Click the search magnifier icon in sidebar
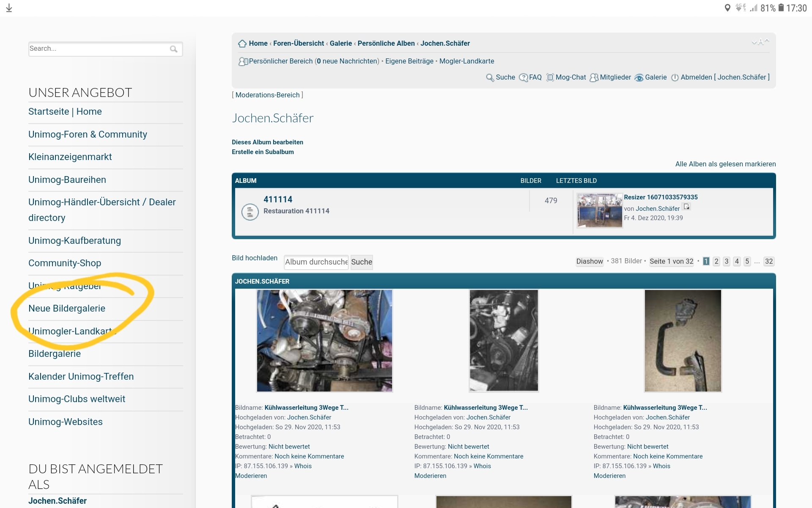 pos(173,49)
